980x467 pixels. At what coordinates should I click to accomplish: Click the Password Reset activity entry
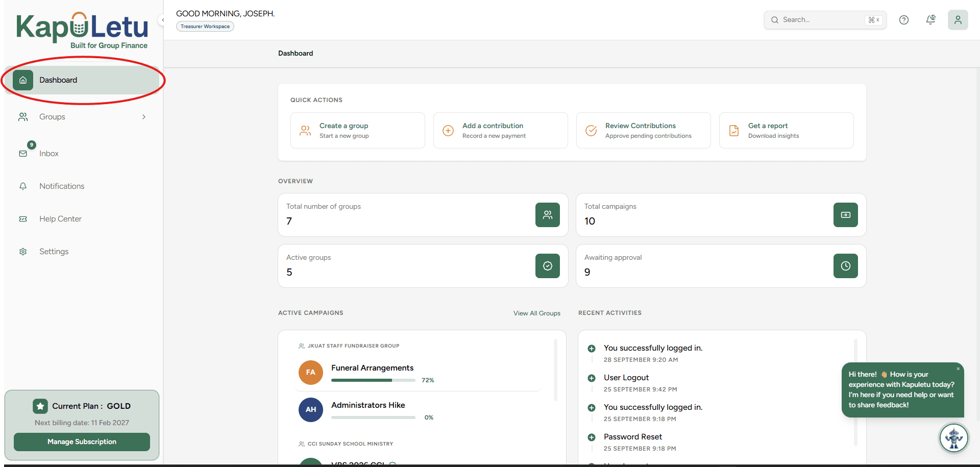click(x=633, y=437)
